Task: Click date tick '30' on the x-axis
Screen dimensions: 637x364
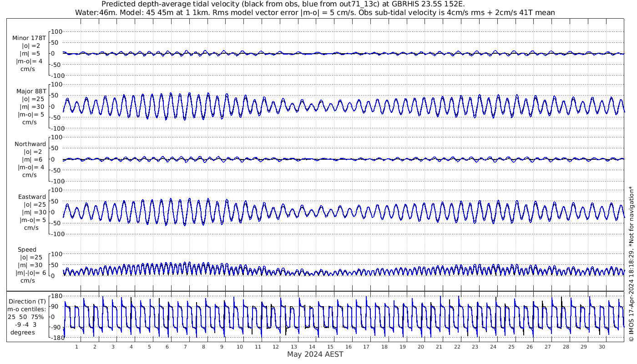Action: click(602, 347)
